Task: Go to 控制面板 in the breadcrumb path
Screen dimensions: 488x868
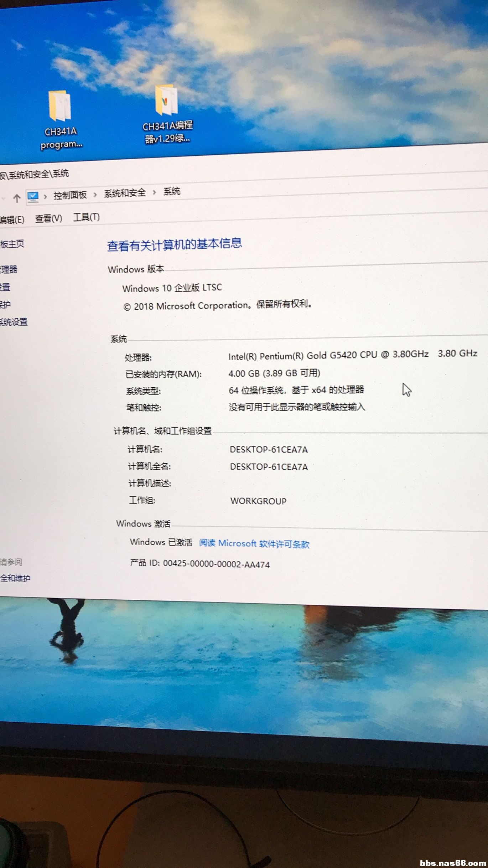Action: tap(70, 195)
